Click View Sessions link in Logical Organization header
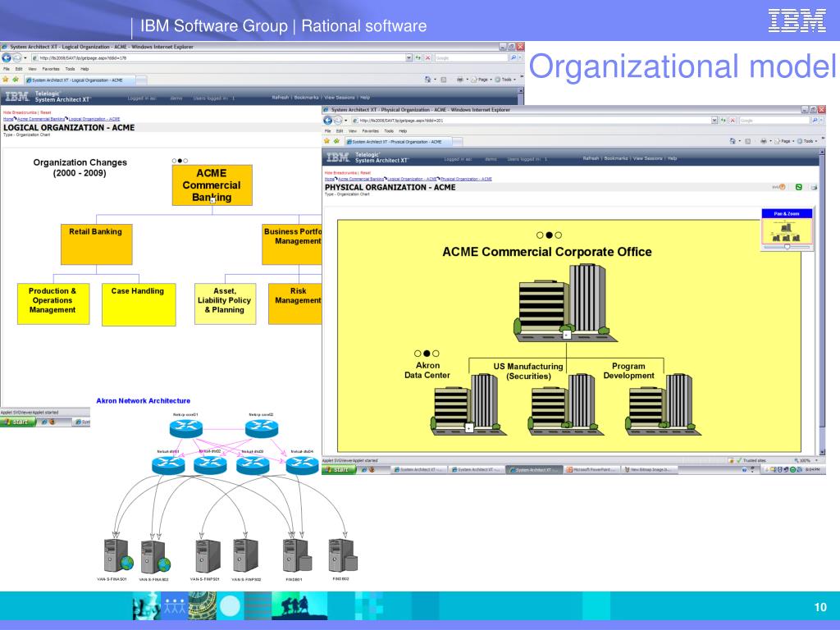 (x=339, y=98)
